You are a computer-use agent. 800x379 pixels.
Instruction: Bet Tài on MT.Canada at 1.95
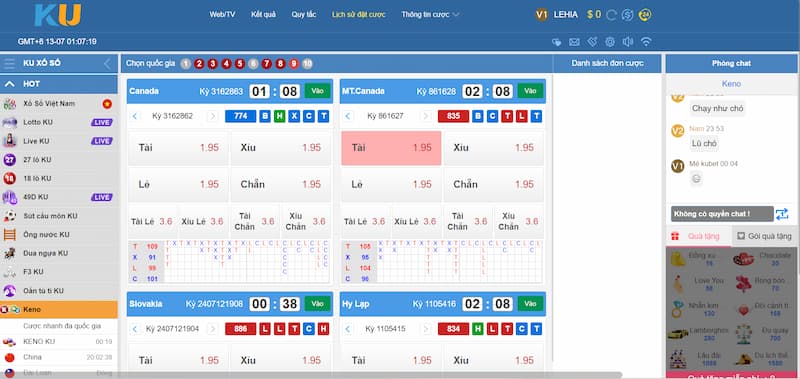391,148
